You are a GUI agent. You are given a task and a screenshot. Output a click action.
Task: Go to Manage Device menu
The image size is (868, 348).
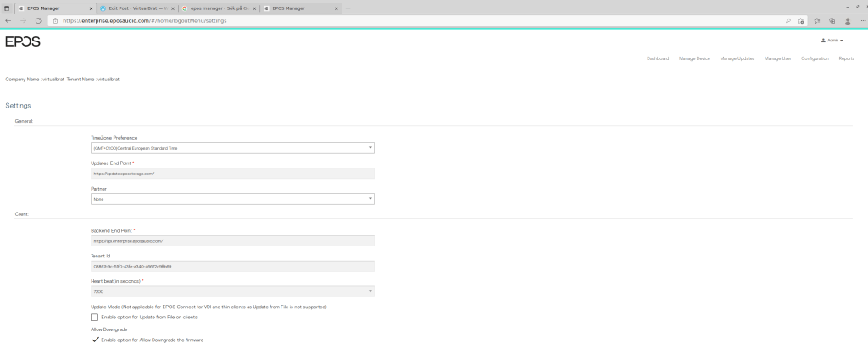pos(694,58)
